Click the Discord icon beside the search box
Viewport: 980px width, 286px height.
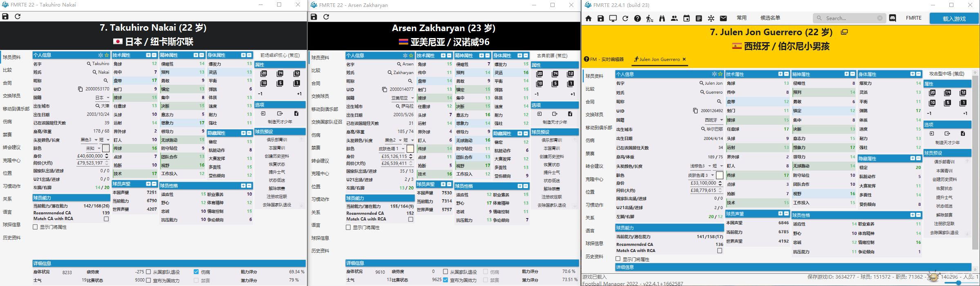(893, 18)
